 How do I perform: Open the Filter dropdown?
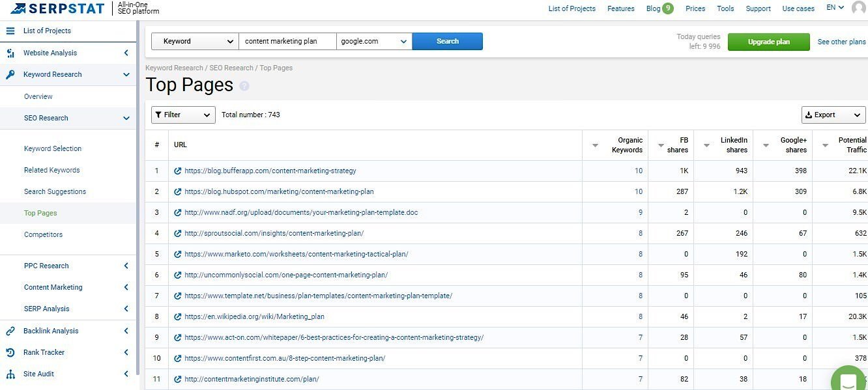pyautogui.click(x=183, y=115)
